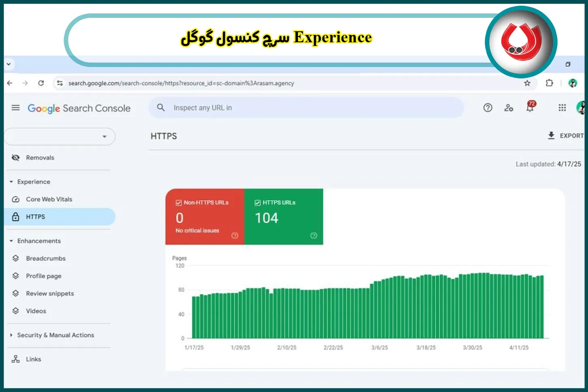This screenshot has height=392, width=588.
Task: Click the HTTPS padlock icon
Action: pyautogui.click(x=16, y=217)
